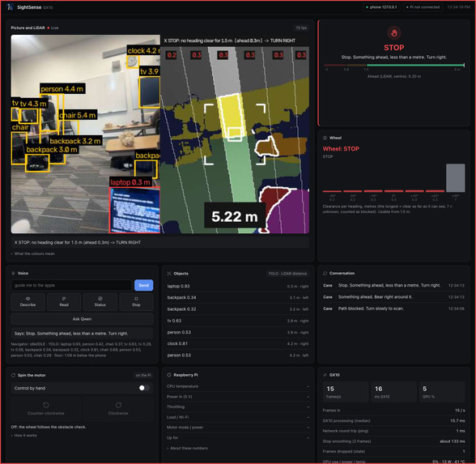Screen dimensions: 476x464
Task: Click the Status button
Action: (100, 301)
